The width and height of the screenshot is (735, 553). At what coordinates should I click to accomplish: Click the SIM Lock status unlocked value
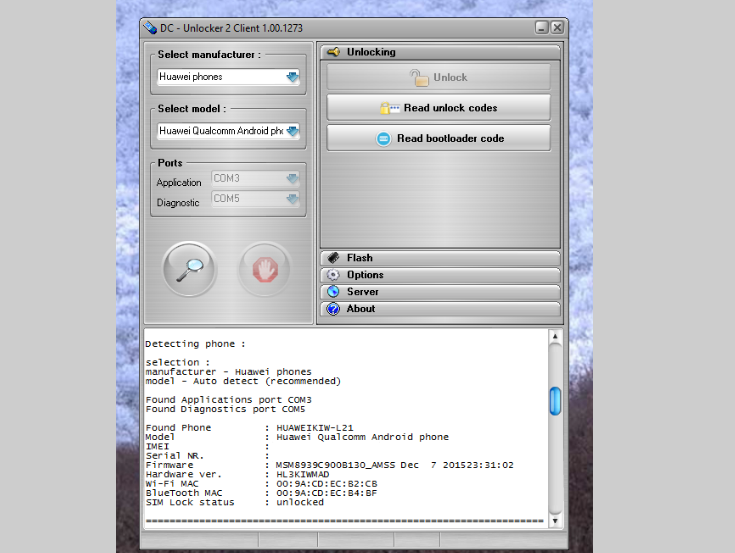(x=300, y=502)
